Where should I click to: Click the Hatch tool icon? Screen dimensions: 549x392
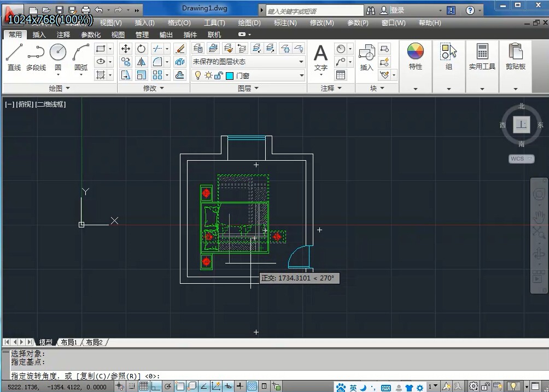click(101, 75)
